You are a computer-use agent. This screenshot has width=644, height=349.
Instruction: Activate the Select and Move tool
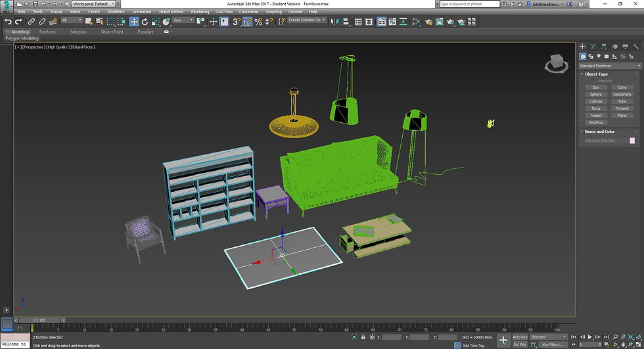click(134, 21)
